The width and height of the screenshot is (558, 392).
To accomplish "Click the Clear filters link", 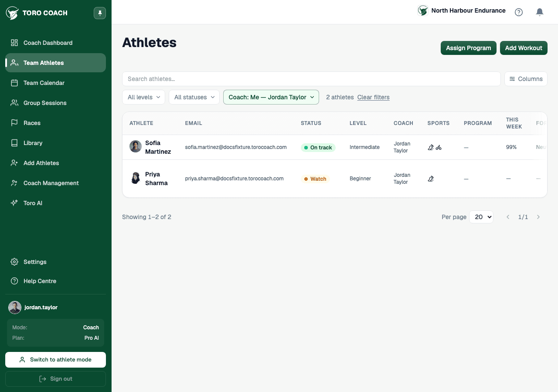I will pos(374,97).
